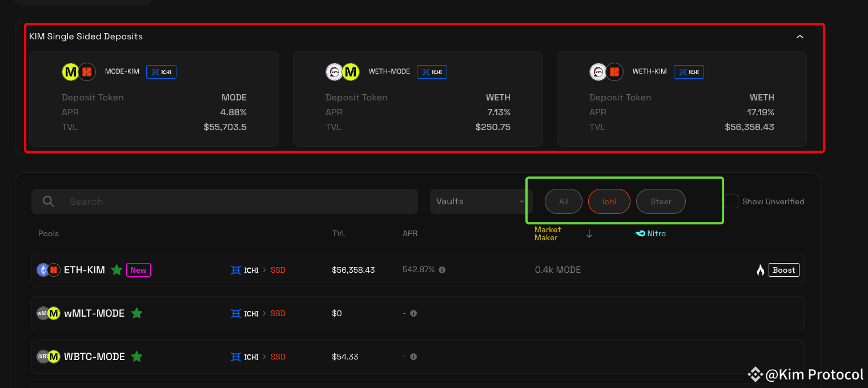
Task: Click the 17.19% APR on WETH-KIM card
Action: pos(761,112)
